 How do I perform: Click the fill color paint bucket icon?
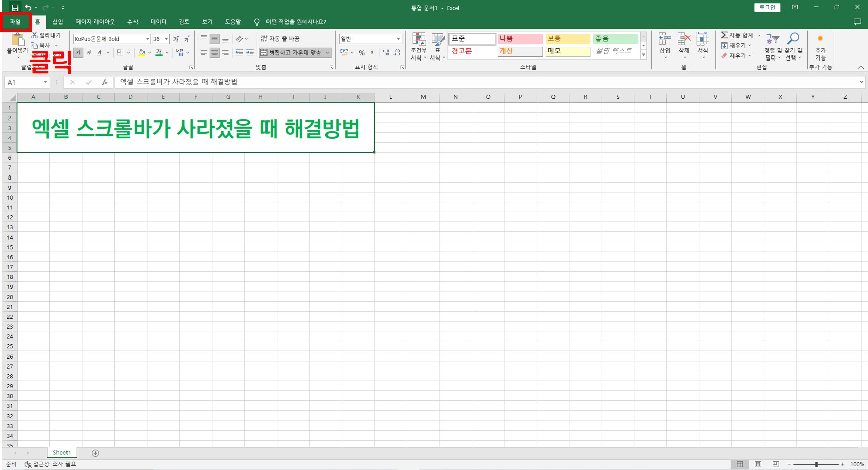pyautogui.click(x=142, y=52)
